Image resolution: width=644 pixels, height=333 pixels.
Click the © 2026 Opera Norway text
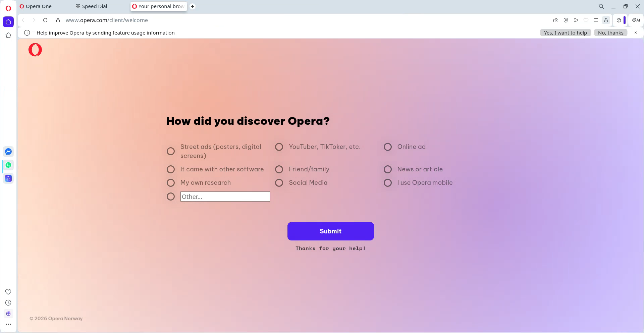[56, 319]
